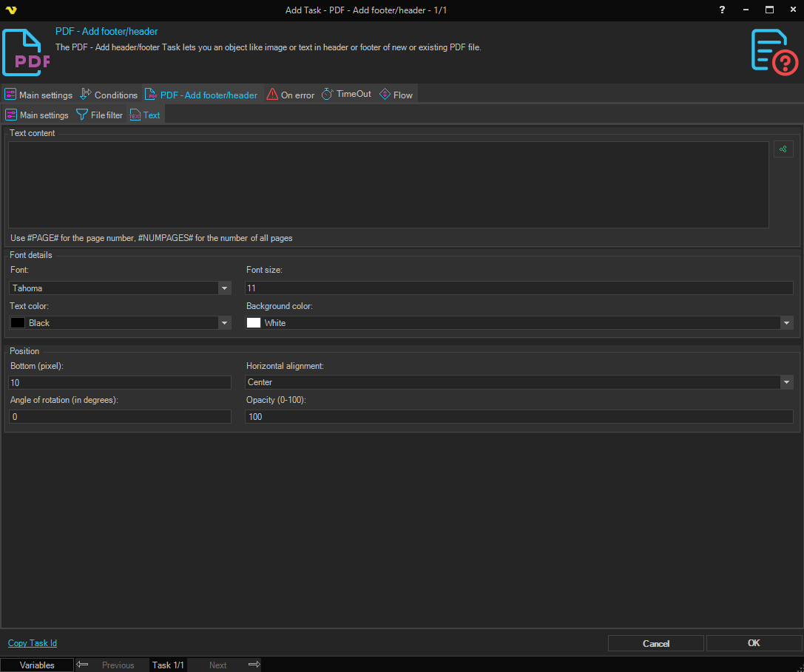Click the variables icon beside Text content
Viewport: 804px width, 672px height.
783,149
